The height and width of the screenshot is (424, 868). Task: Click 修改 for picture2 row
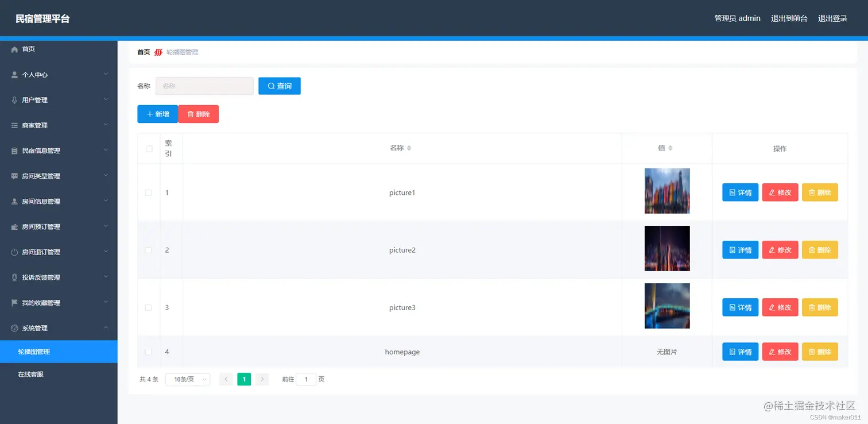pos(780,250)
